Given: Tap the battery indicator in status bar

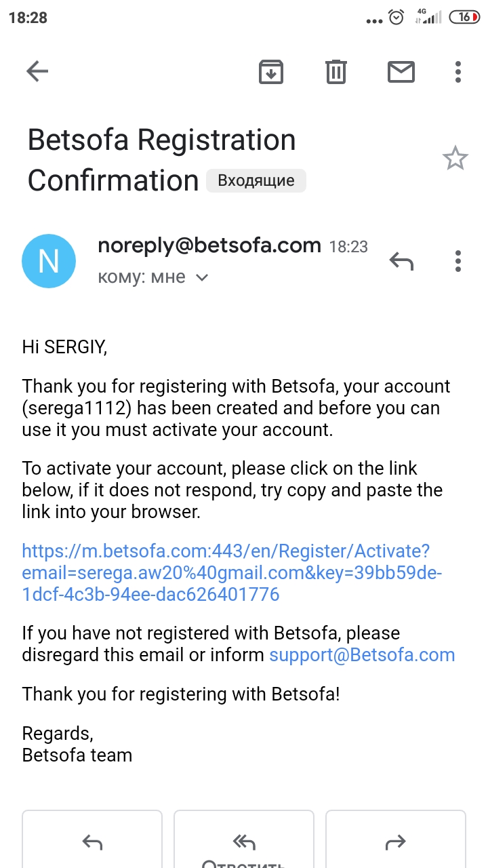Looking at the screenshot, I should tap(466, 18).
